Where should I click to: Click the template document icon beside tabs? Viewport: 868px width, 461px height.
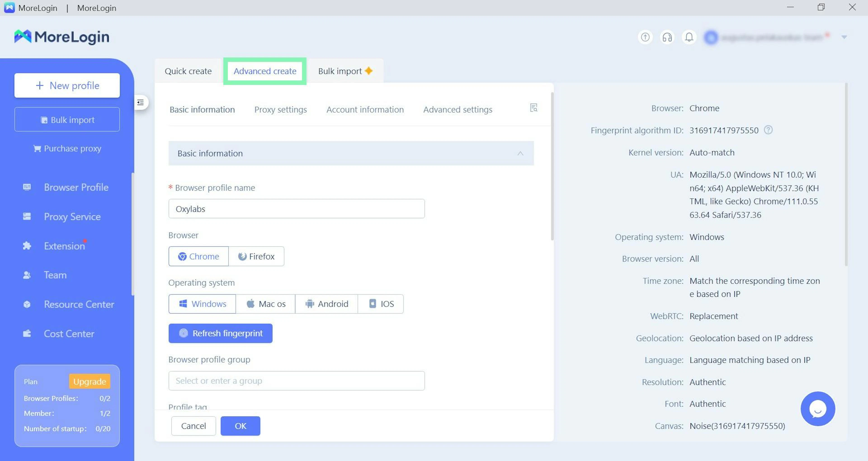(533, 108)
